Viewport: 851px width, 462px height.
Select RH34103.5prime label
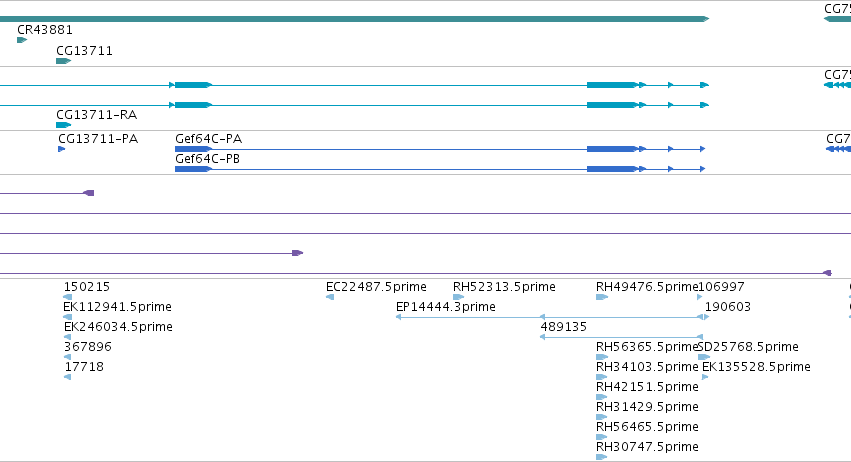tap(647, 368)
